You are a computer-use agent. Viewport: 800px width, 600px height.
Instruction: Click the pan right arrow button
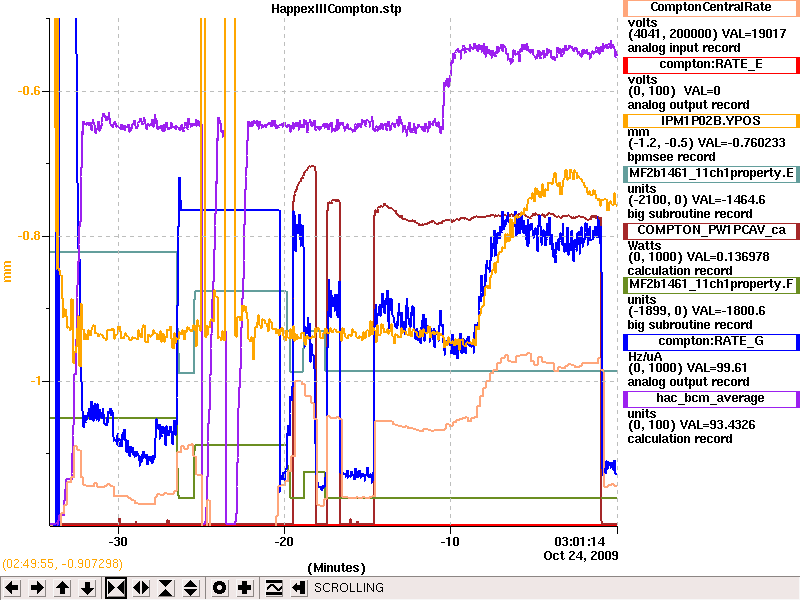point(37,588)
